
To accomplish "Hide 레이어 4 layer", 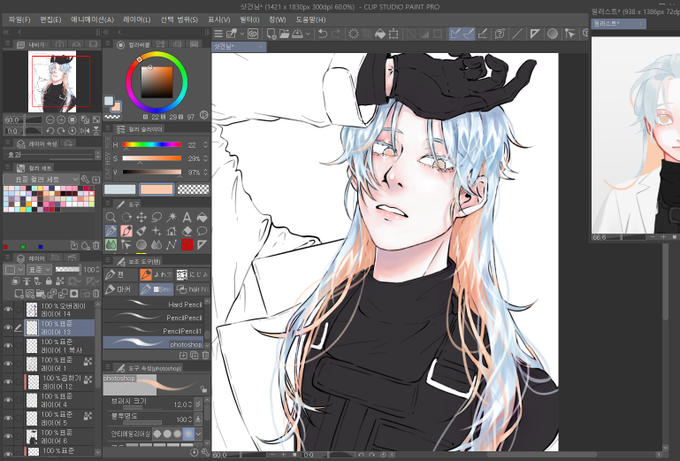I will 8,400.
